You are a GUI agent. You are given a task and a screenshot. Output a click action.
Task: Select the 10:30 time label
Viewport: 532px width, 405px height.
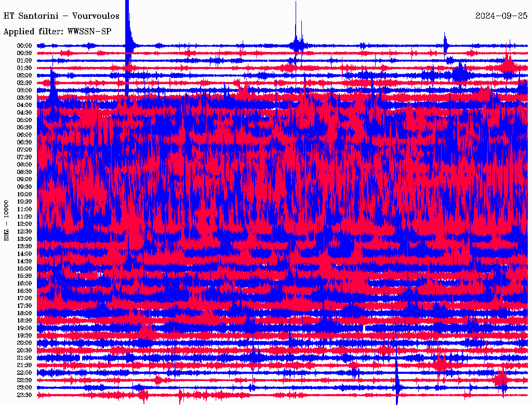click(x=24, y=202)
